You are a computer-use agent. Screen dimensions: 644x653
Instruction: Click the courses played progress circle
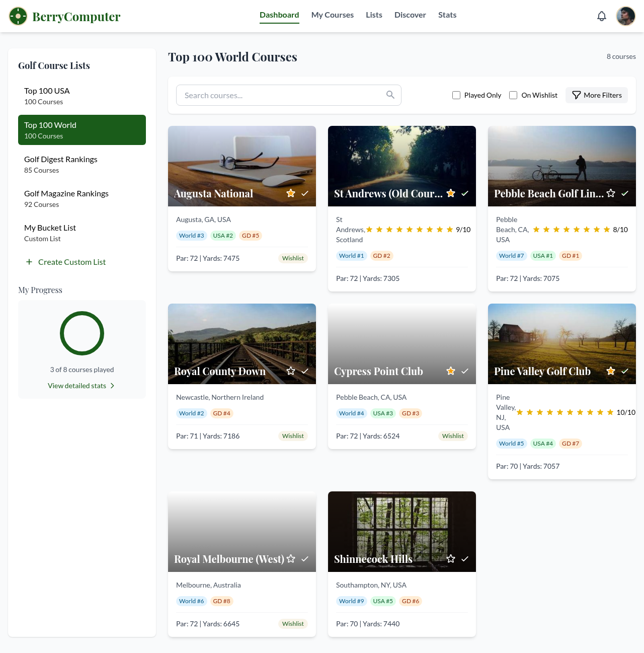pyautogui.click(x=82, y=333)
